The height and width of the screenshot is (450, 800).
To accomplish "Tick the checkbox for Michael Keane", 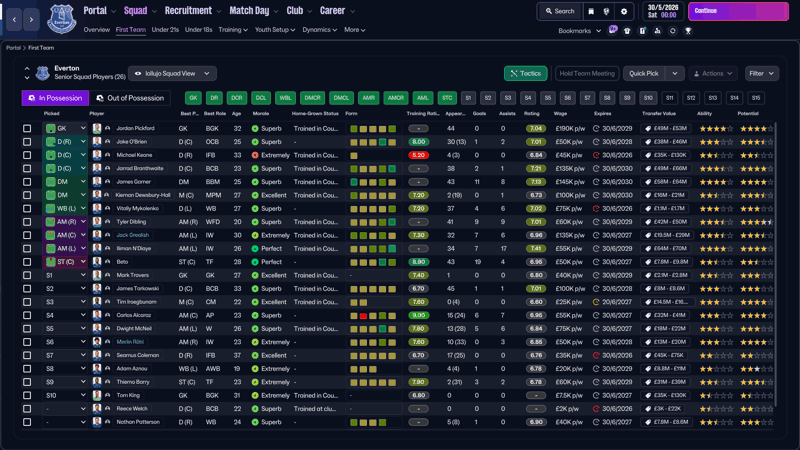I will tap(27, 155).
